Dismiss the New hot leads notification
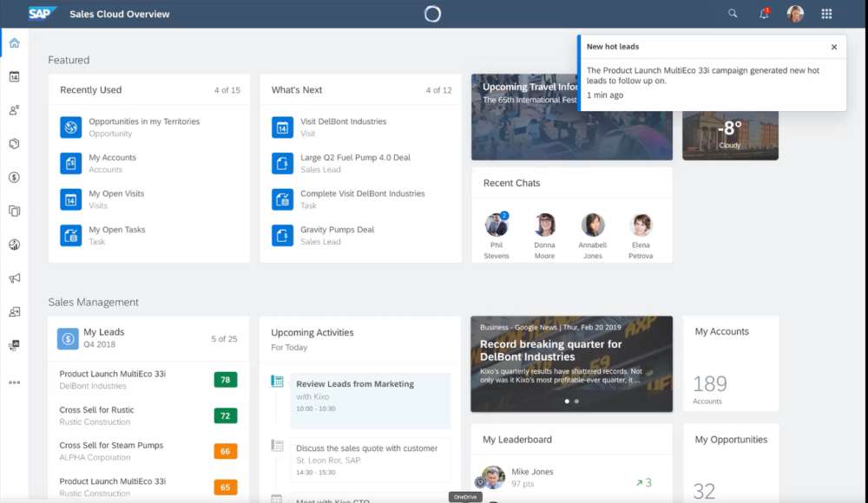Image resolution: width=868 pixels, height=503 pixels. click(x=833, y=47)
